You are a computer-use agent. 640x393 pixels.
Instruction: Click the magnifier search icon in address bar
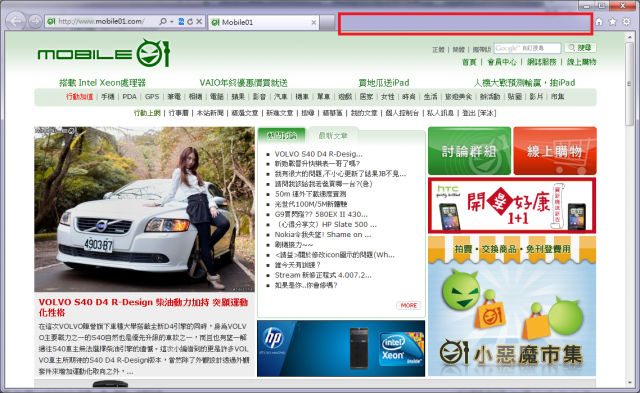click(162, 22)
